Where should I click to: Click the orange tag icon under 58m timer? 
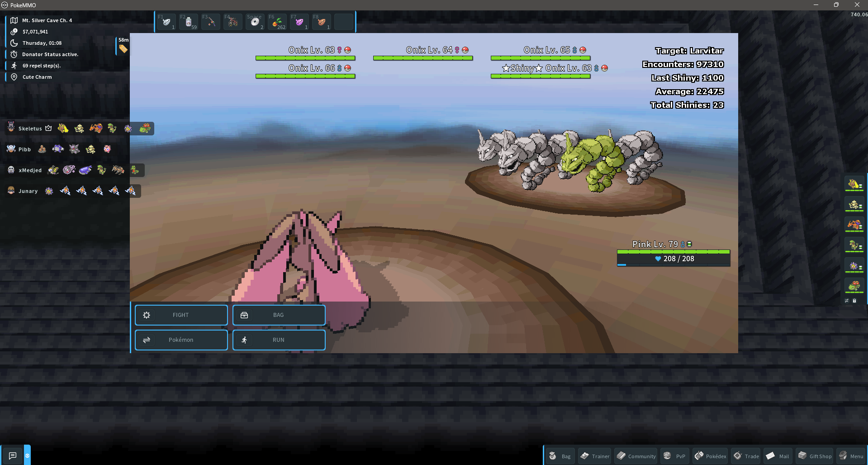[123, 49]
